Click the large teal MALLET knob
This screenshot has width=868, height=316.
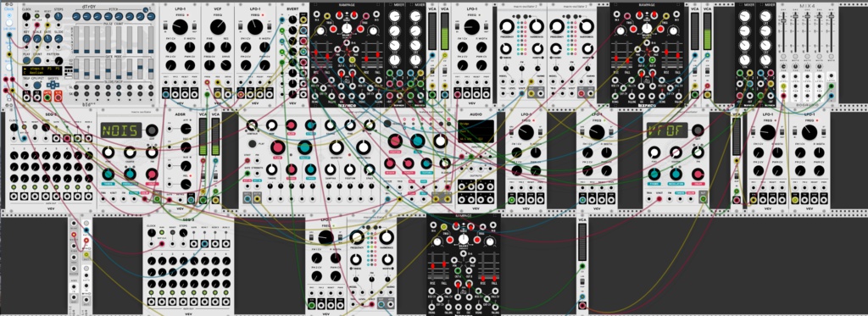(x=304, y=147)
